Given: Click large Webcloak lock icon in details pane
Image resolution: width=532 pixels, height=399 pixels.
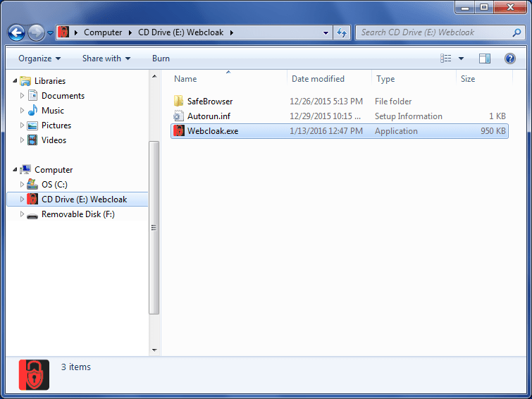Looking at the screenshot, I should (x=34, y=375).
